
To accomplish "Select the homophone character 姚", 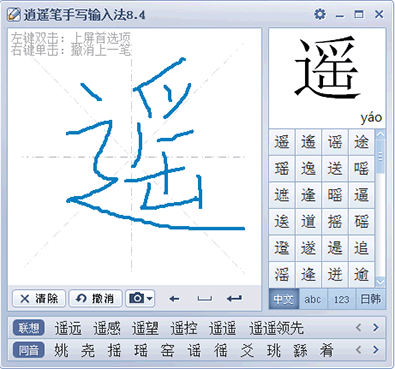I will 61,350.
